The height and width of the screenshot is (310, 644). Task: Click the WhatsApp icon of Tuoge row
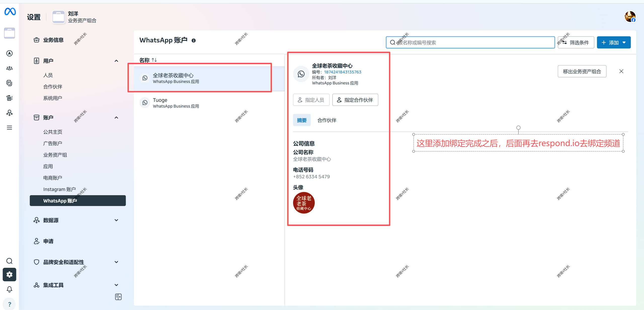pos(145,102)
